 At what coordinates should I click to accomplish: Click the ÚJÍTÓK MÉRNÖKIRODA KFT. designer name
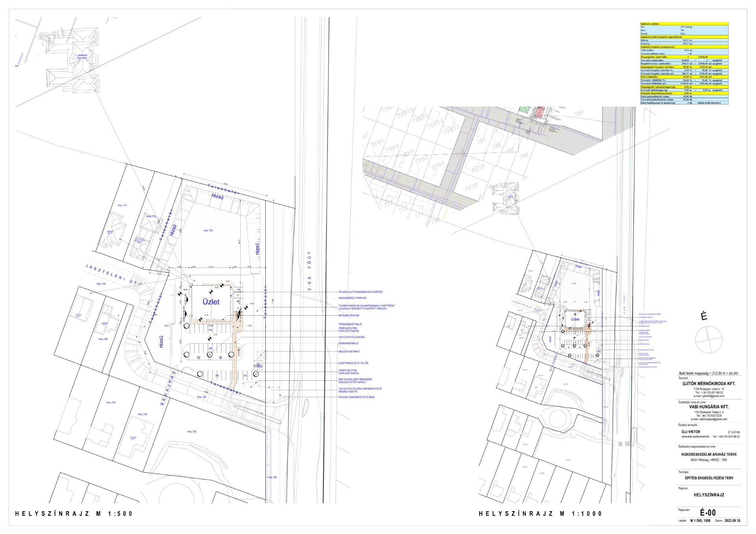tap(709, 383)
